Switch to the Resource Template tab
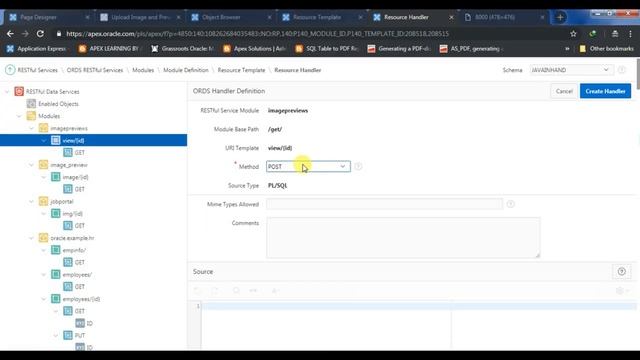This screenshot has height=360, width=640. click(x=322, y=17)
